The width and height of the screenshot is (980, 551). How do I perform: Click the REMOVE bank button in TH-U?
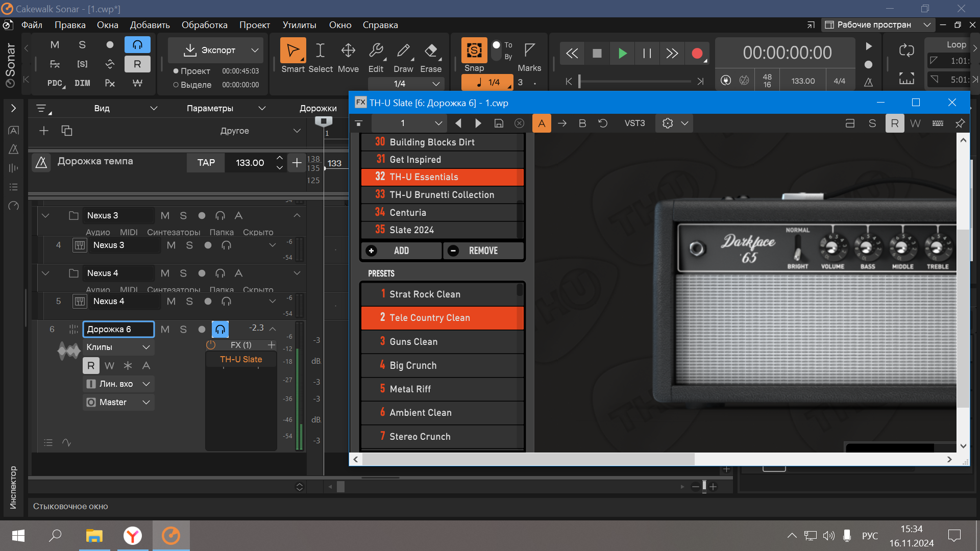pos(483,251)
